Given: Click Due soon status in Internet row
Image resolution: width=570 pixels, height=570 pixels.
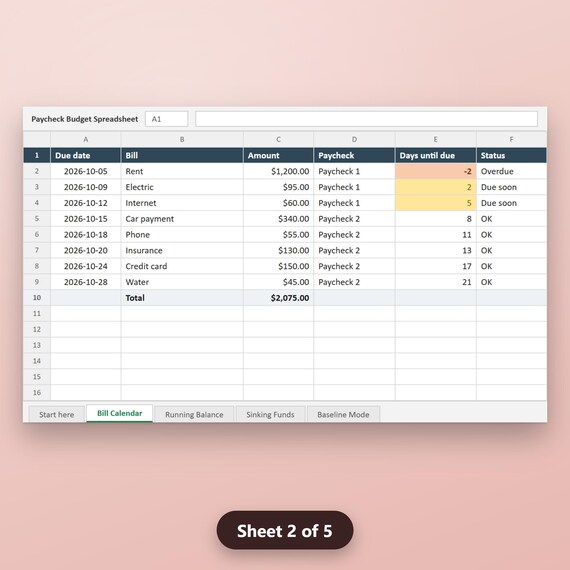Looking at the screenshot, I should coord(511,203).
